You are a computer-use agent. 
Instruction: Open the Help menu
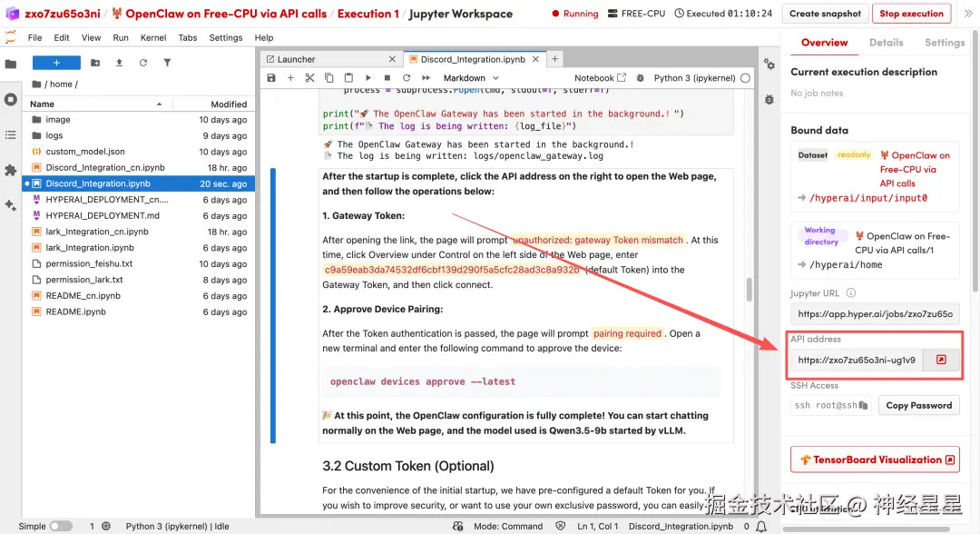pyautogui.click(x=264, y=37)
